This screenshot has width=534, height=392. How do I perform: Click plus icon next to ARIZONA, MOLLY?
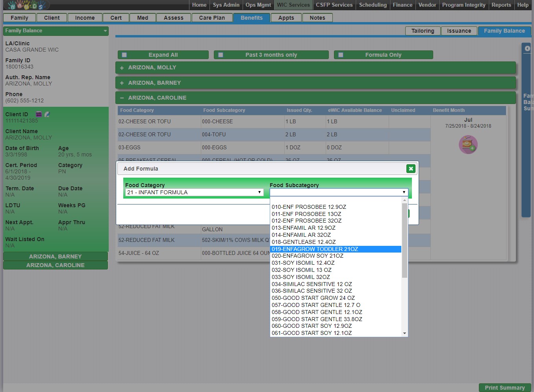[122, 68]
